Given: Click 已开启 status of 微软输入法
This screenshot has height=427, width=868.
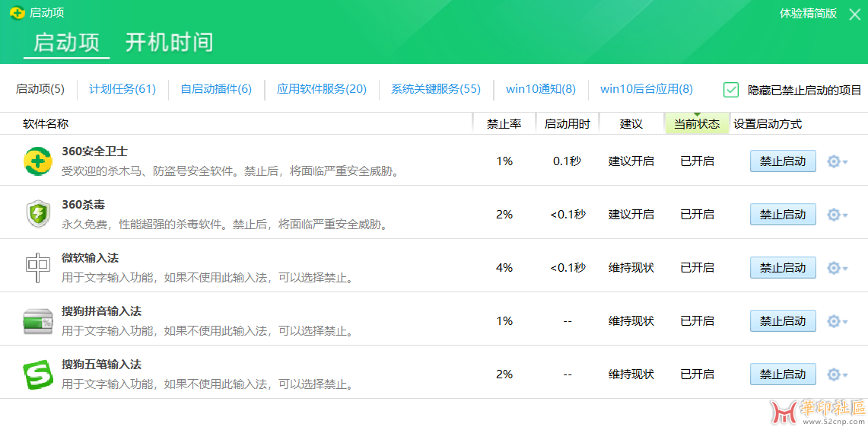Looking at the screenshot, I should (x=697, y=267).
